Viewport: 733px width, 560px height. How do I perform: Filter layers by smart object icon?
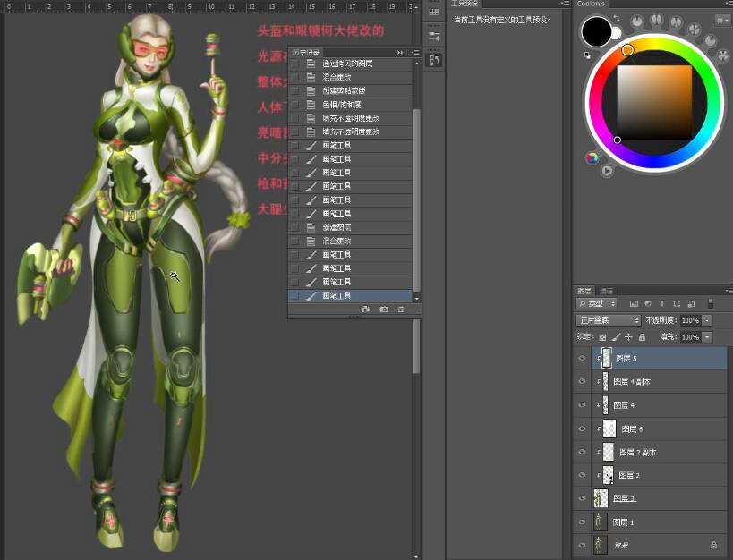(692, 304)
